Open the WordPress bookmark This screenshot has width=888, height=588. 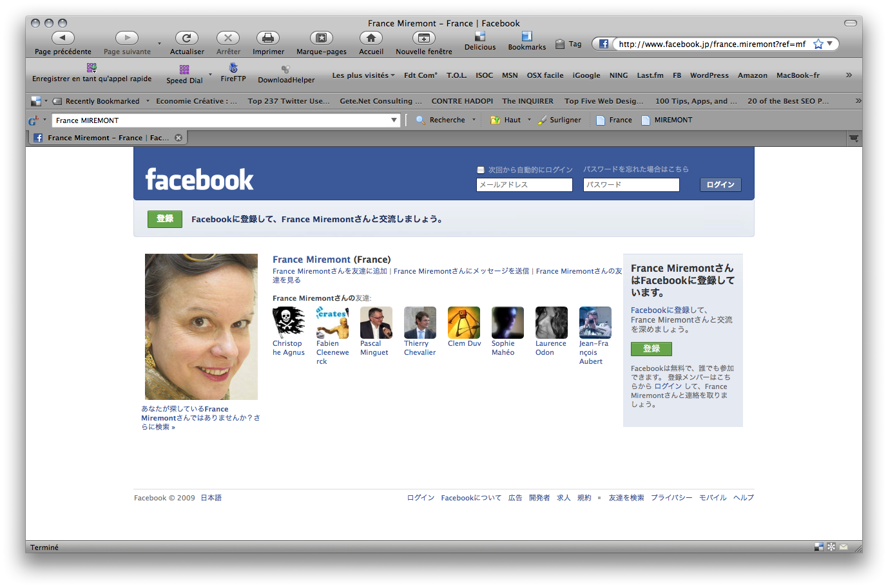point(709,75)
